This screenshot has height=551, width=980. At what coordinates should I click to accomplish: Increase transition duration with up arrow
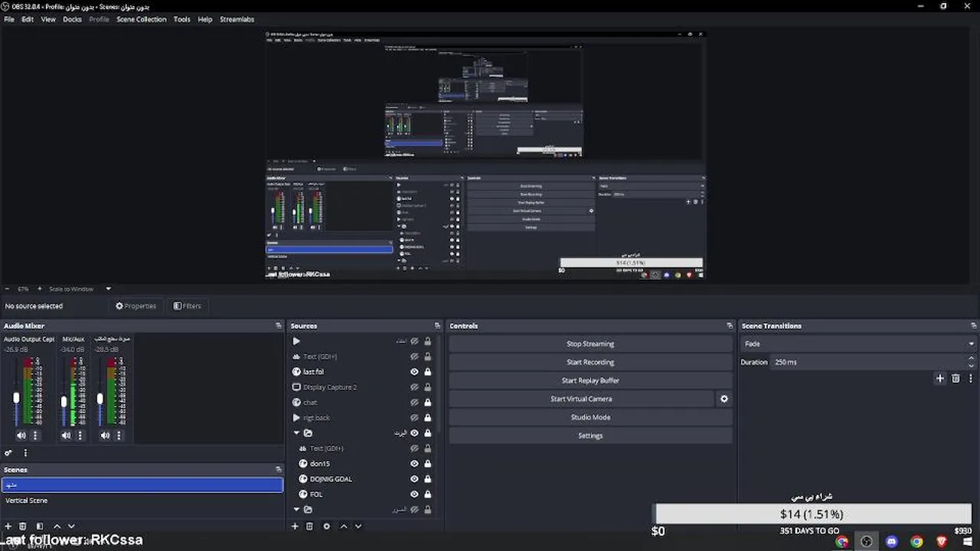tap(972, 358)
